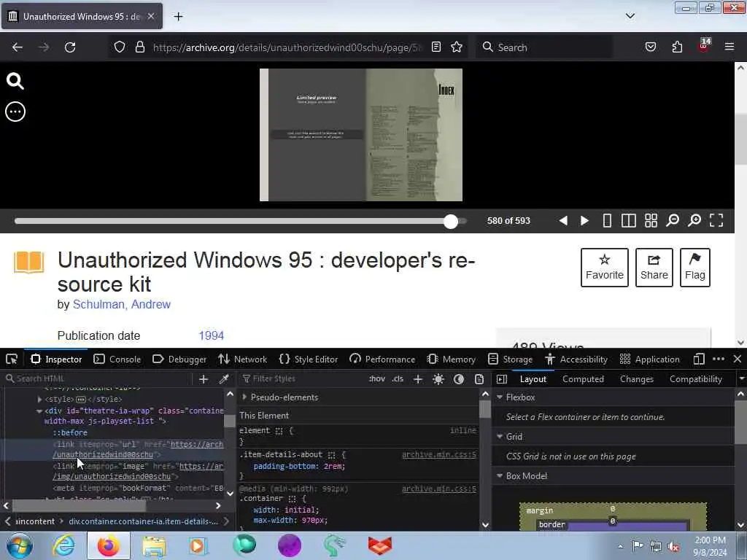
Task: Expand Pseudo-elements section
Action: (x=244, y=397)
